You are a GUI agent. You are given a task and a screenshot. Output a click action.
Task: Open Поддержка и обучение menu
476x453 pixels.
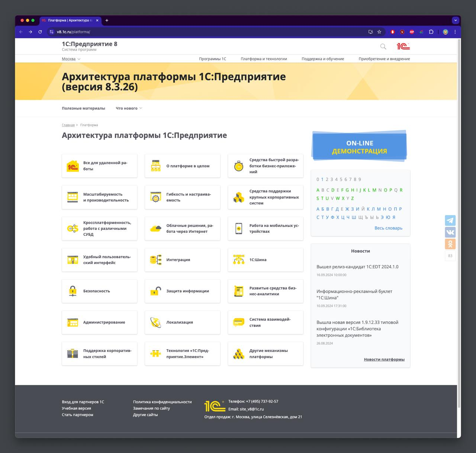[x=323, y=59]
